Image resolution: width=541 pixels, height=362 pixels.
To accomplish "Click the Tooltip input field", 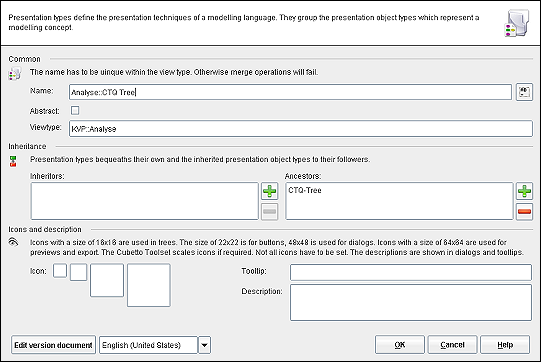I will 411,272.
